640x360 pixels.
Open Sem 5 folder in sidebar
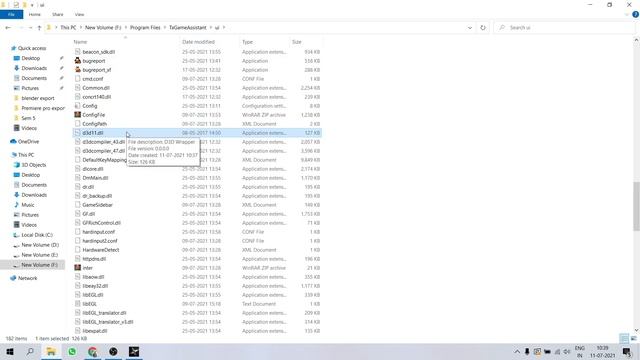tap(28, 118)
